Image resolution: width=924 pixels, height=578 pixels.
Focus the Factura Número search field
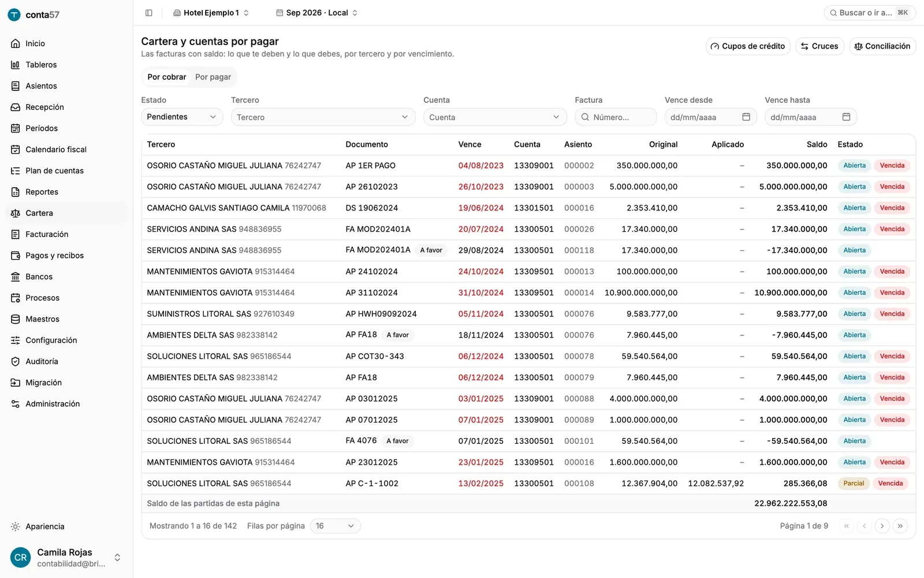pyautogui.click(x=616, y=117)
